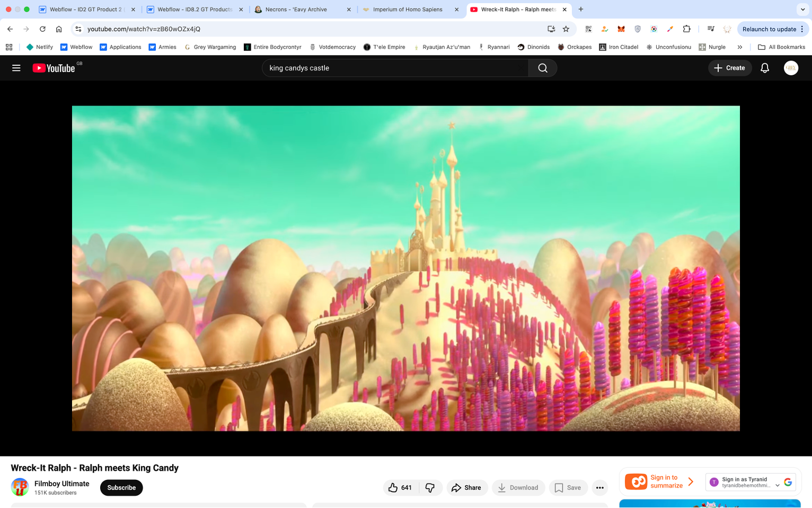Go back with browser back arrow
Image resolution: width=812 pixels, height=508 pixels.
pyautogui.click(x=10, y=29)
